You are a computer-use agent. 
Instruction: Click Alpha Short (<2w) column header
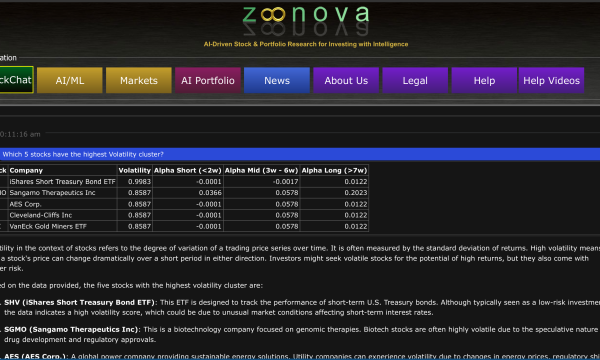coord(188,170)
